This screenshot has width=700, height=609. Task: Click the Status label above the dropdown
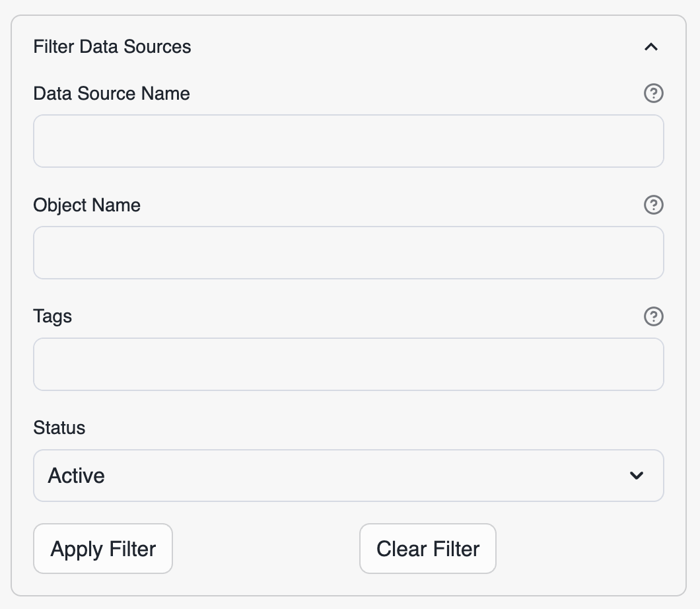pos(59,428)
